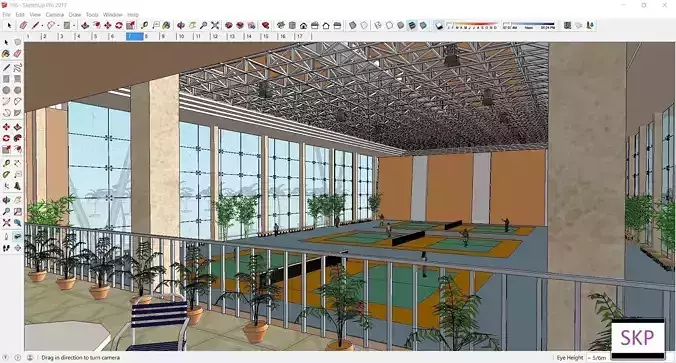Enable Monochrome face style
This screenshot has height=363, width=676.
(x=423, y=25)
